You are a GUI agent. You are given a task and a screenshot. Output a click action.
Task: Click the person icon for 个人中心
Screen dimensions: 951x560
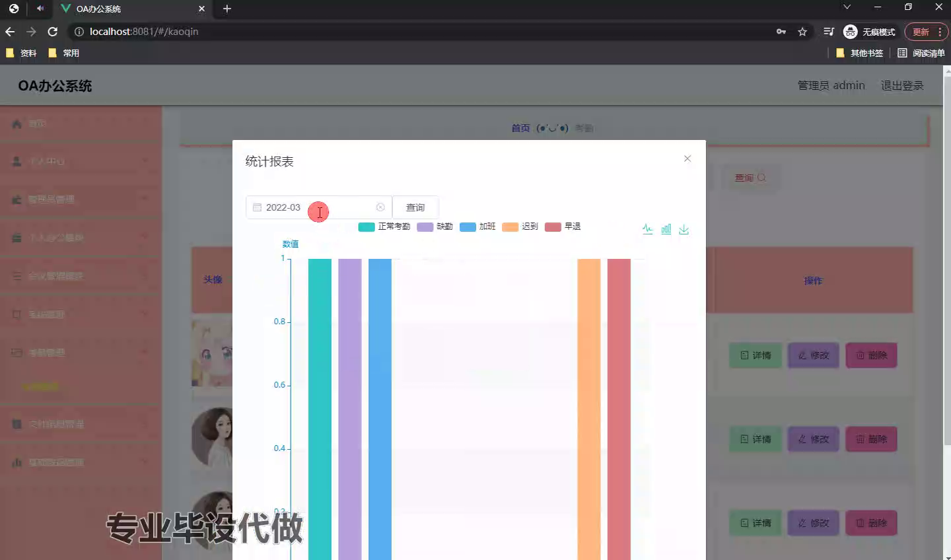17,161
